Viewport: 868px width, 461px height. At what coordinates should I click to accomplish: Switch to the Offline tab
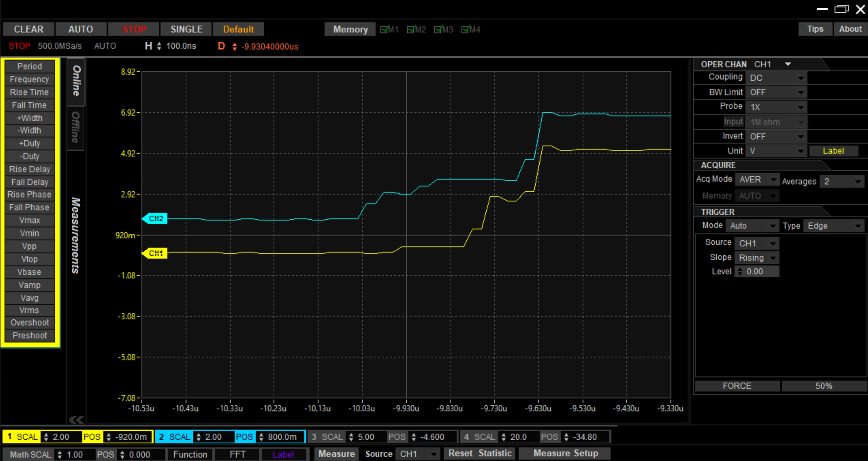click(76, 128)
